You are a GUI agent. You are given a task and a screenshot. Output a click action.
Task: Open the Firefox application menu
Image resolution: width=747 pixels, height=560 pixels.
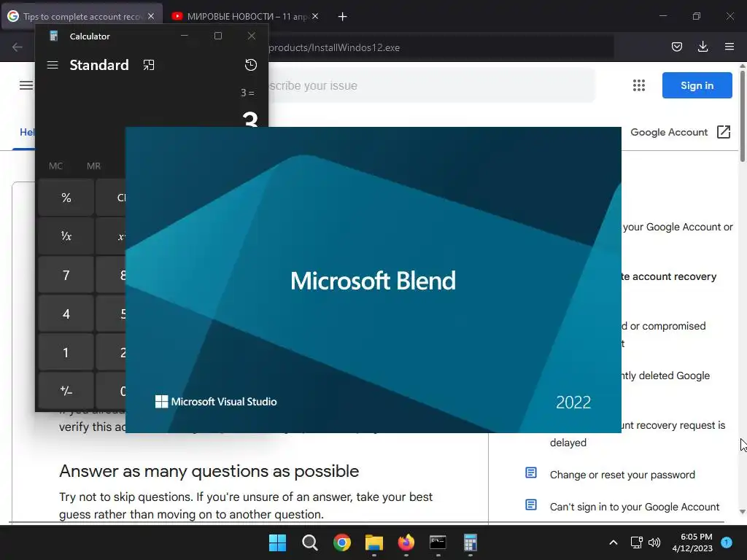click(729, 47)
